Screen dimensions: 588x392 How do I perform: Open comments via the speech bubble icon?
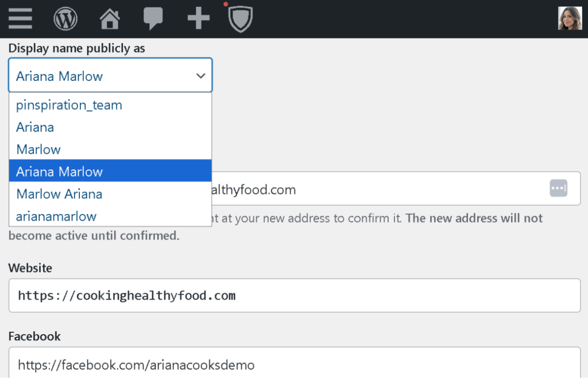pyautogui.click(x=154, y=18)
